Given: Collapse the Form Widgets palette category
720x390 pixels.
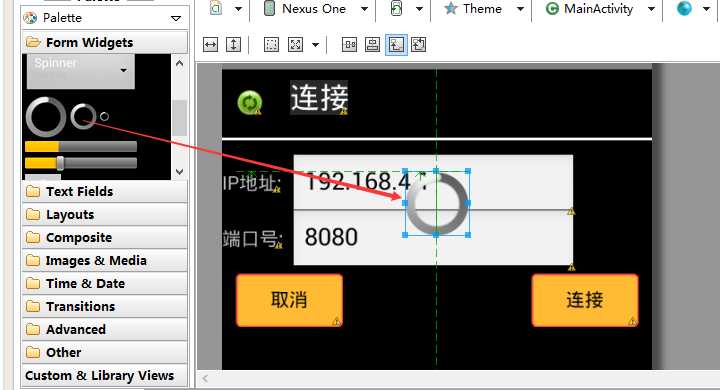Looking at the screenshot, I should (x=105, y=42).
